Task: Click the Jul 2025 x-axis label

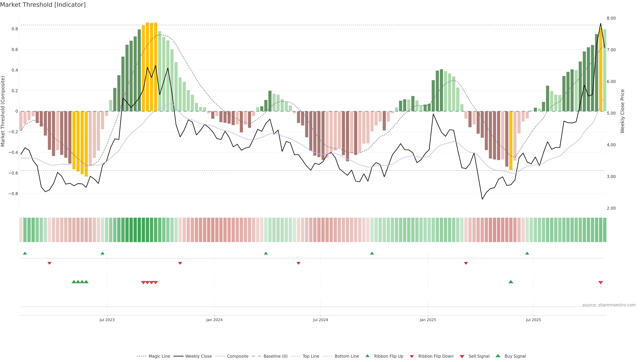Action: coord(533,320)
